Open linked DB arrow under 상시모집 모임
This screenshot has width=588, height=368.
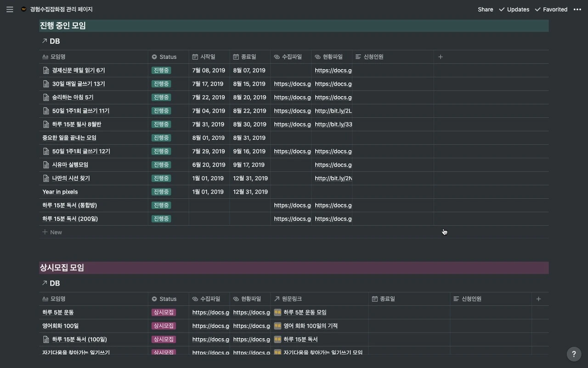point(45,283)
